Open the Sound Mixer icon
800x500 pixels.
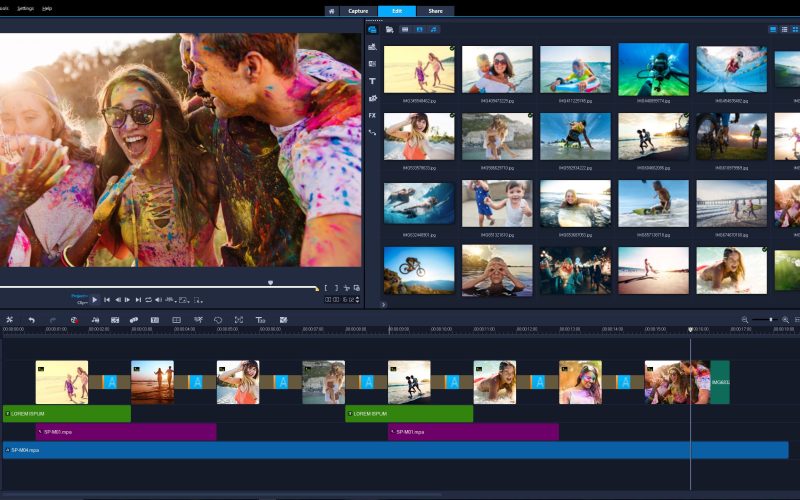(95, 320)
